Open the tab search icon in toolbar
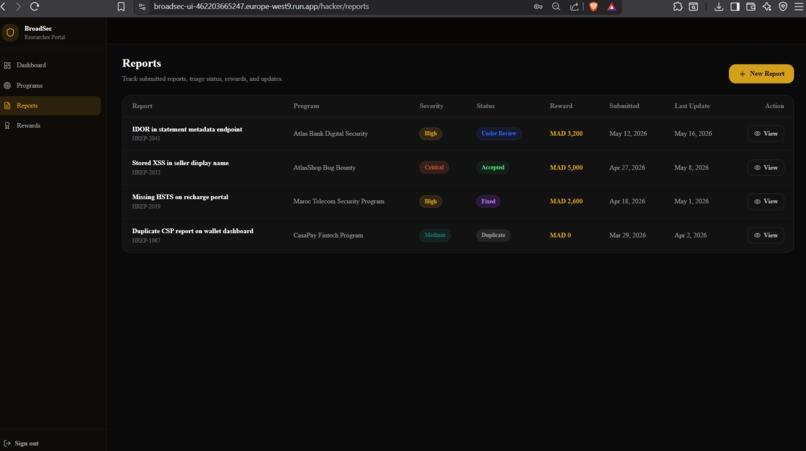Viewport: 806px width, 451px height. (x=693, y=7)
